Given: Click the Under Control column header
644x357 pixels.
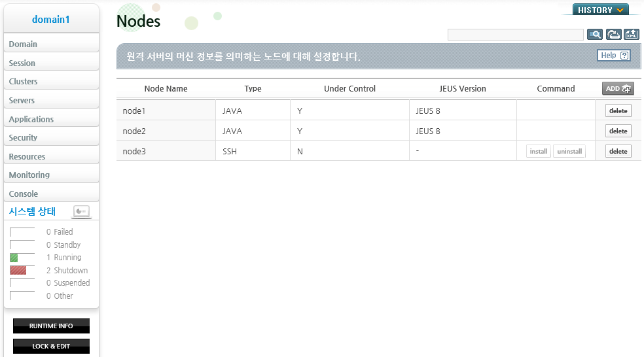Looking at the screenshot, I should [x=349, y=89].
